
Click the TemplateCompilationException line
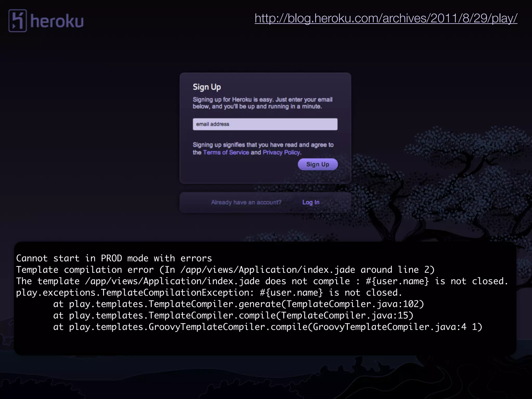pos(209,292)
